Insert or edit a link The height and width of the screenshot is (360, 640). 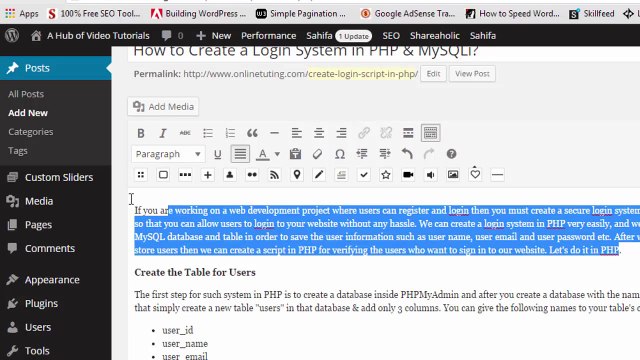point(364,133)
